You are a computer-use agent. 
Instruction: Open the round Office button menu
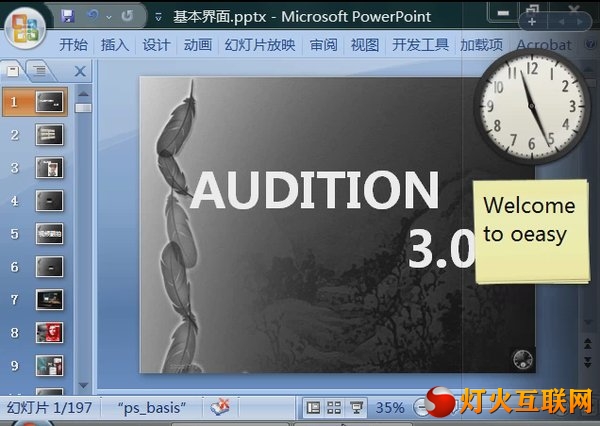pos(25,28)
